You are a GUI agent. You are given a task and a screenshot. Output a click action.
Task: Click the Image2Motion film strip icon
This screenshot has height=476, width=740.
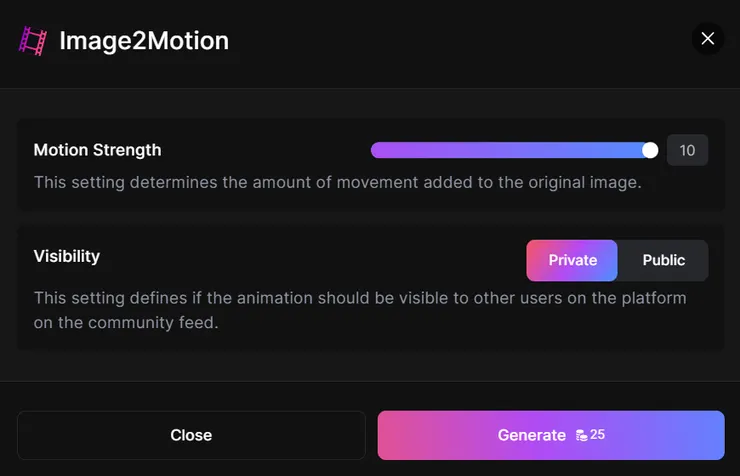(33, 41)
